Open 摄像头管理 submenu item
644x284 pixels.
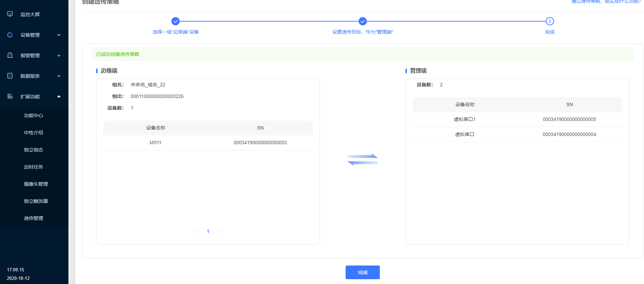click(36, 184)
